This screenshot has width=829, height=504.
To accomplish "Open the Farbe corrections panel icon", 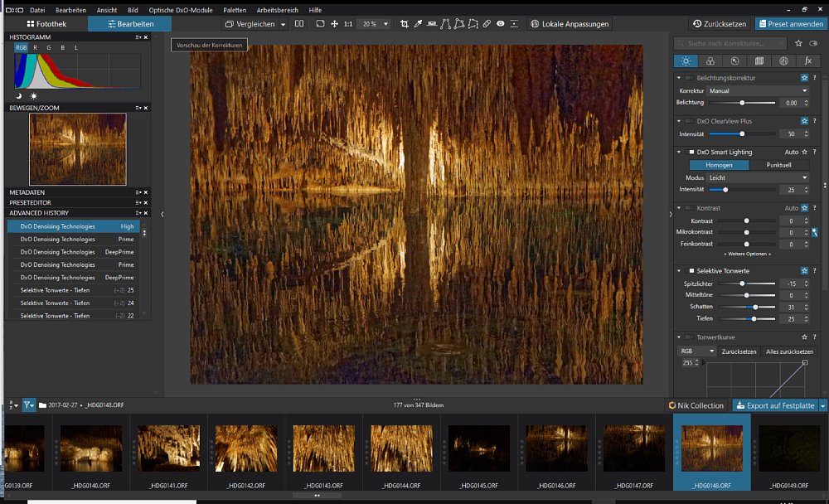I will pos(709,61).
